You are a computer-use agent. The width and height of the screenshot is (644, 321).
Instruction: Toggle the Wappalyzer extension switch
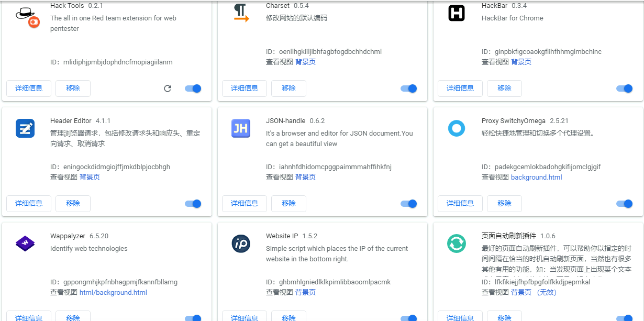pos(193,318)
